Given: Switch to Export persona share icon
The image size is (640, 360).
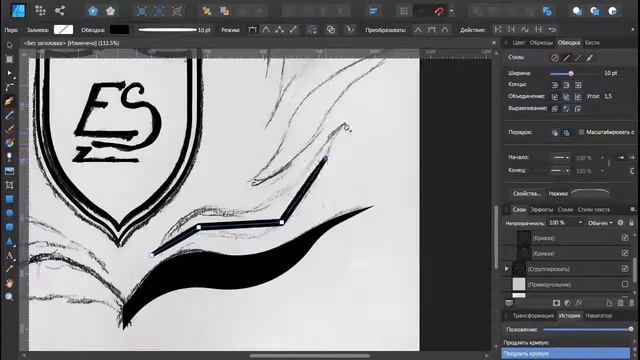Looking at the screenshot, I should tap(60, 11).
